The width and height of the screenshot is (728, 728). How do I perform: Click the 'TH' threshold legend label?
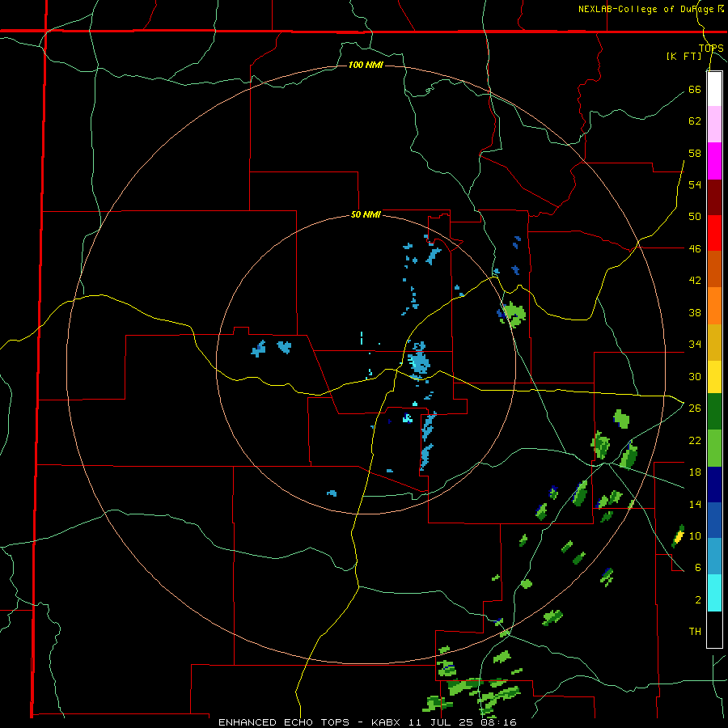[x=695, y=632]
